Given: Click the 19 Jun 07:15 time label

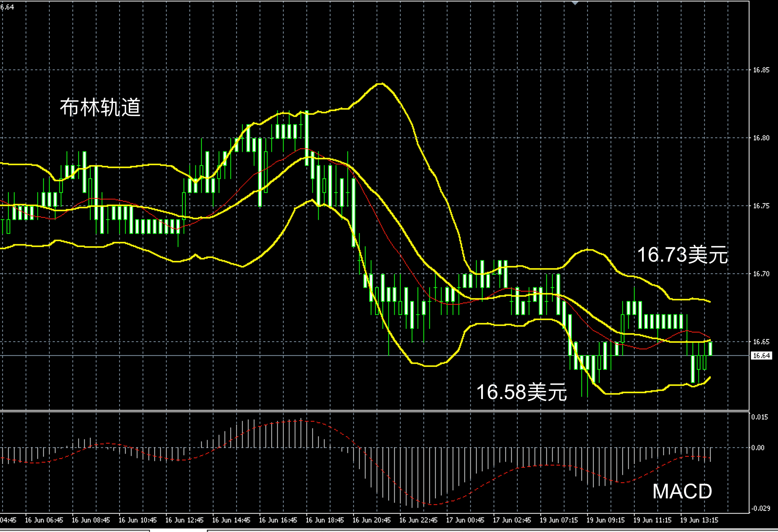Looking at the screenshot, I should 559,520.
